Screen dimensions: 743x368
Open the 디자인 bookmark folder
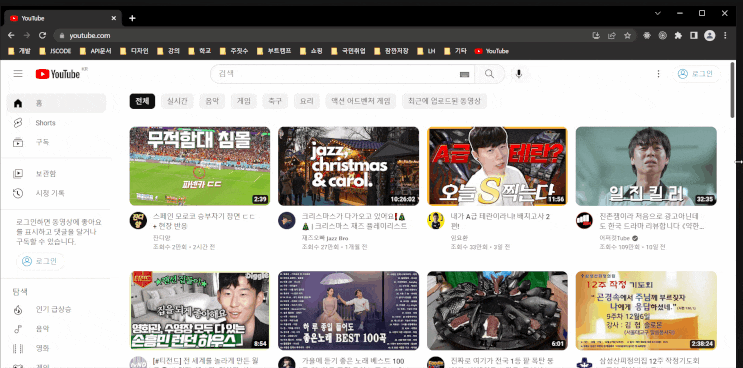135,51
